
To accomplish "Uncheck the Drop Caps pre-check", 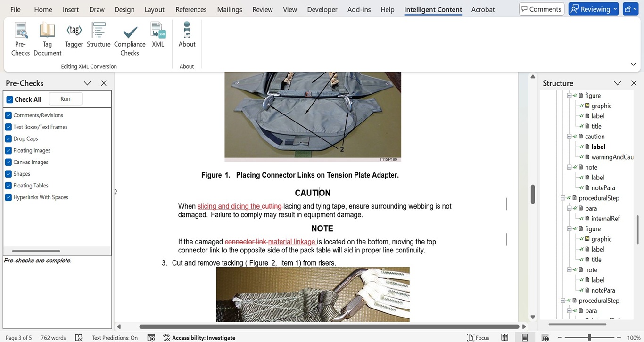I will [8, 138].
